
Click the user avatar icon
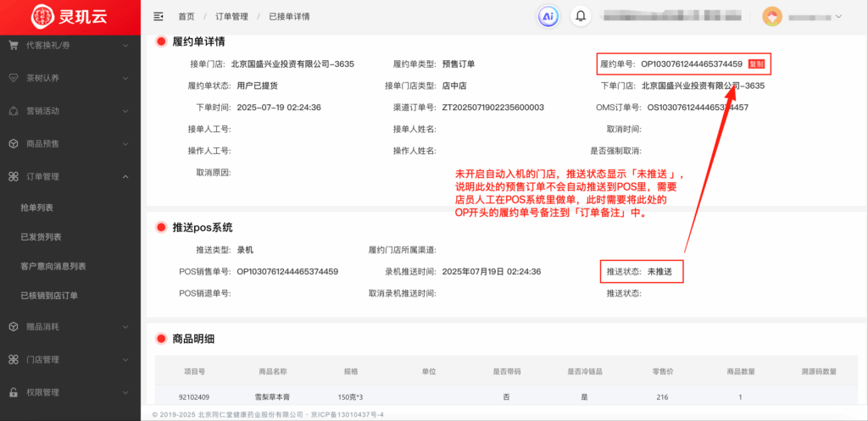coord(772,16)
